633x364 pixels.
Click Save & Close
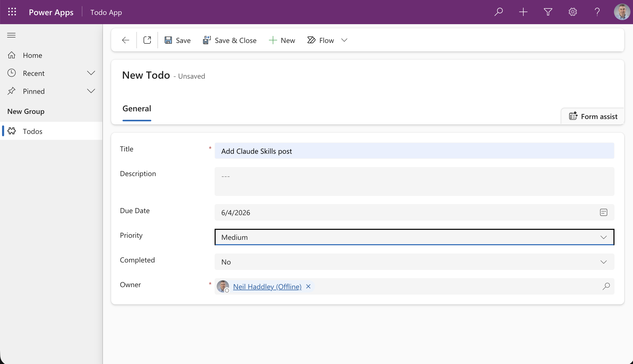tap(230, 40)
